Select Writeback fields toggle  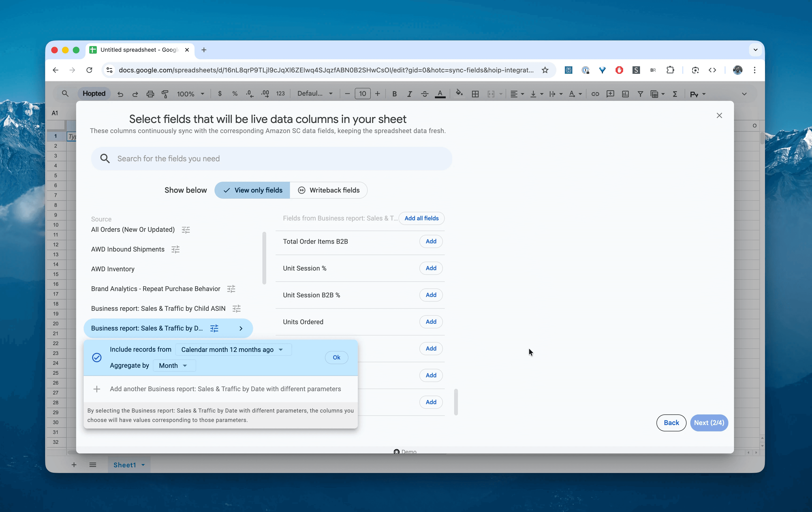(328, 190)
